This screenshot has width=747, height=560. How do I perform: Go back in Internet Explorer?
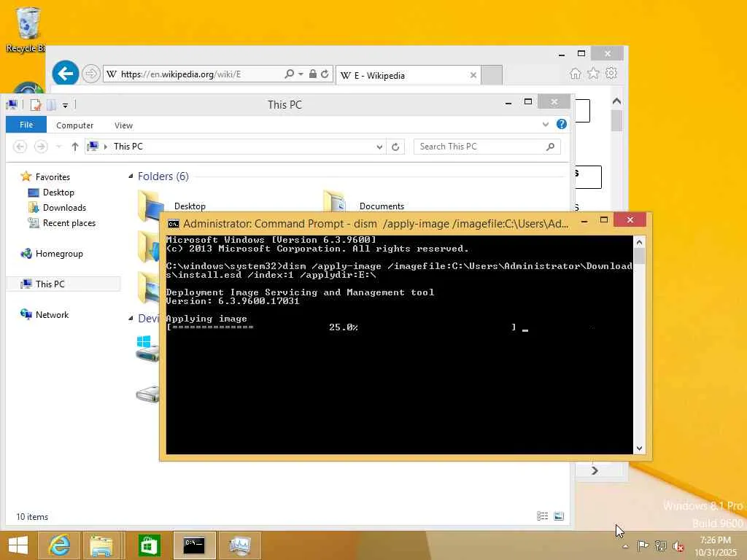pos(65,74)
